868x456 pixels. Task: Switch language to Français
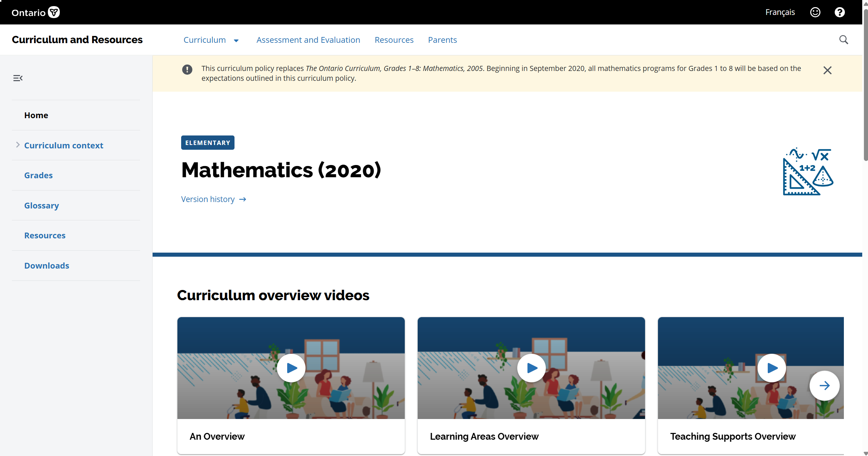click(x=780, y=12)
